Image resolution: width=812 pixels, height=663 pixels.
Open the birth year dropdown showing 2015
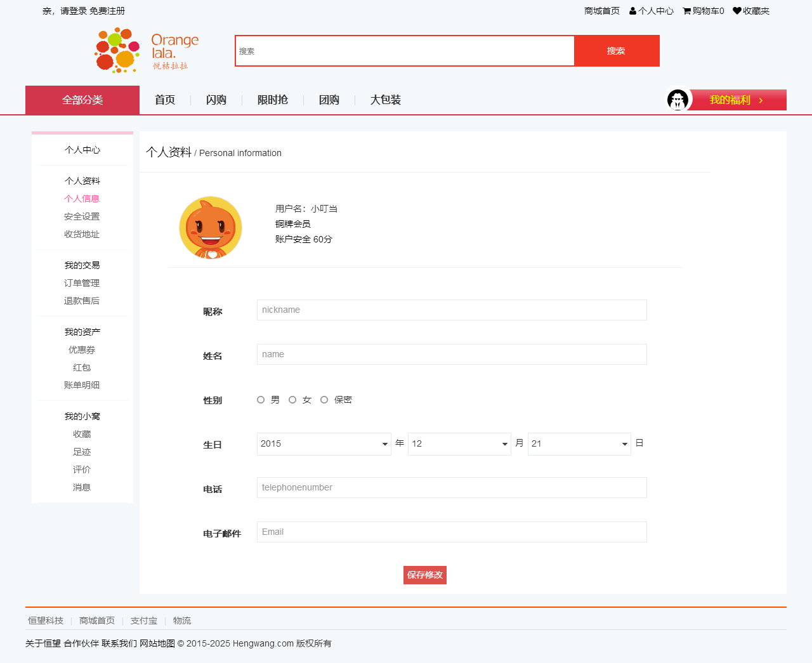click(x=324, y=444)
